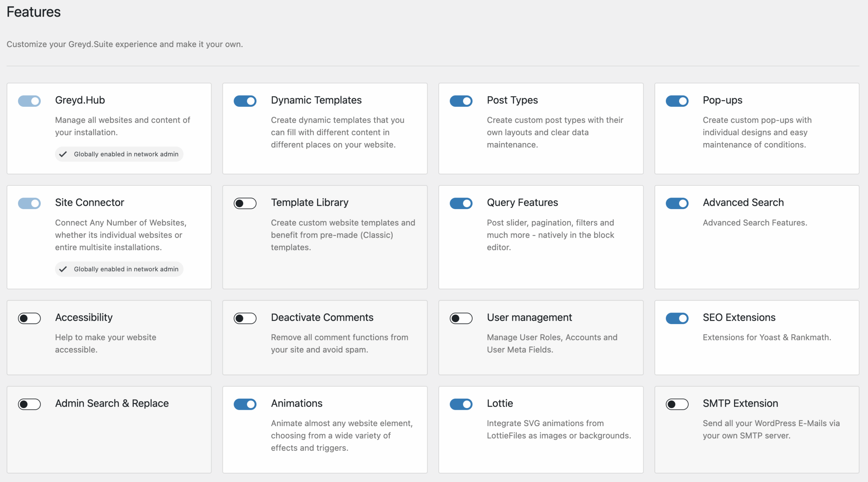Toggle the Greyd.Hub switch

pos(29,101)
